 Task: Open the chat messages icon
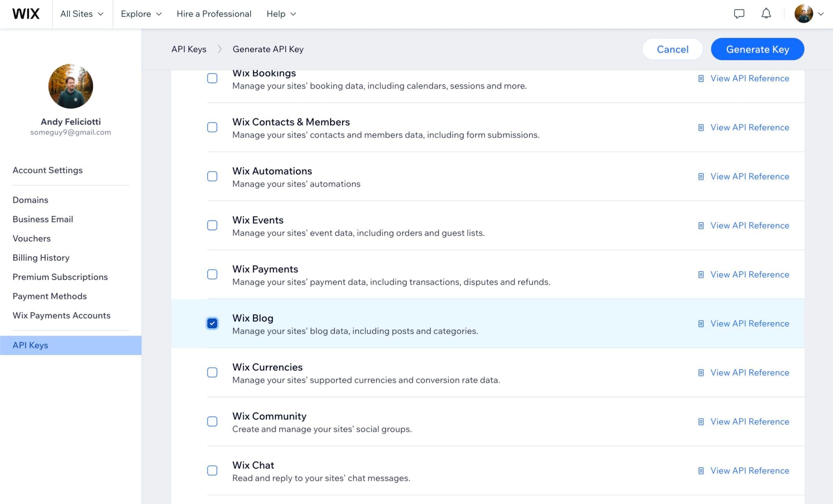click(x=739, y=13)
